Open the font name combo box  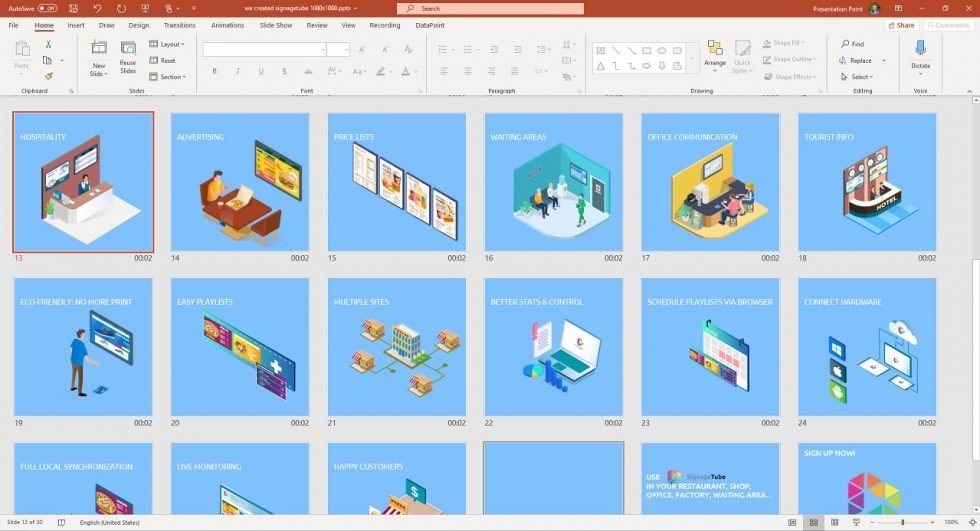click(x=264, y=49)
